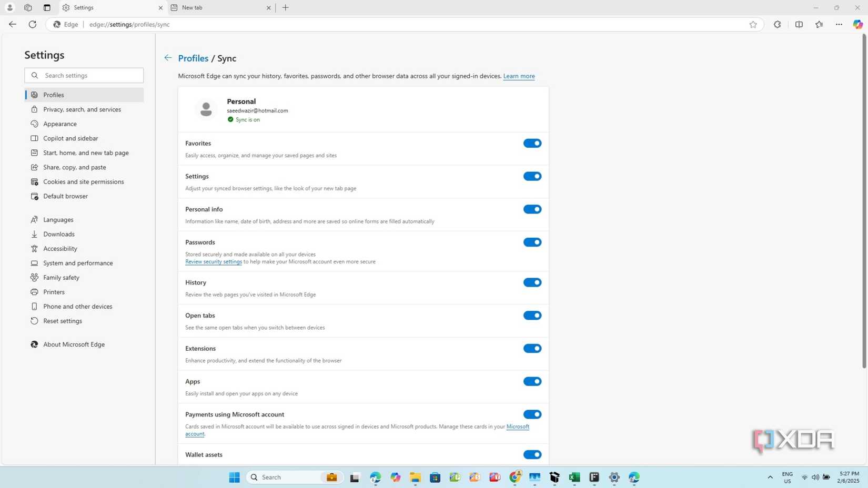This screenshot has width=868, height=488.
Task: Disable syncing of Favorites
Action: click(x=532, y=143)
